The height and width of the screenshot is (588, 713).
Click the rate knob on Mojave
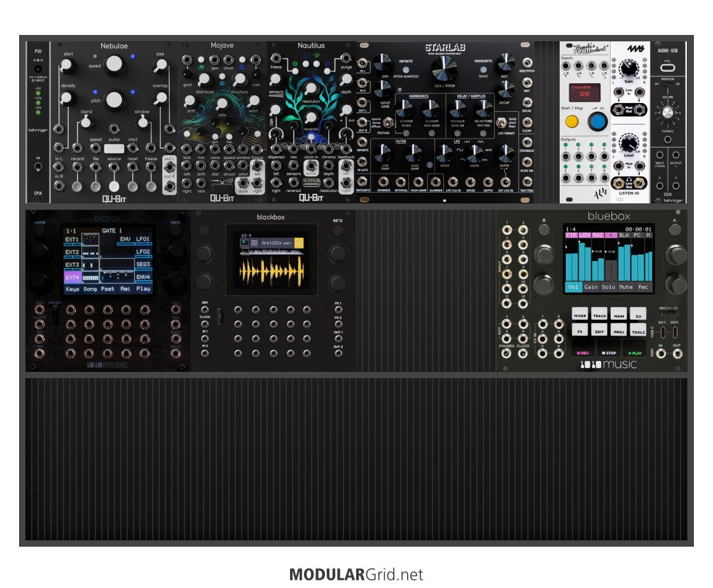click(x=221, y=104)
